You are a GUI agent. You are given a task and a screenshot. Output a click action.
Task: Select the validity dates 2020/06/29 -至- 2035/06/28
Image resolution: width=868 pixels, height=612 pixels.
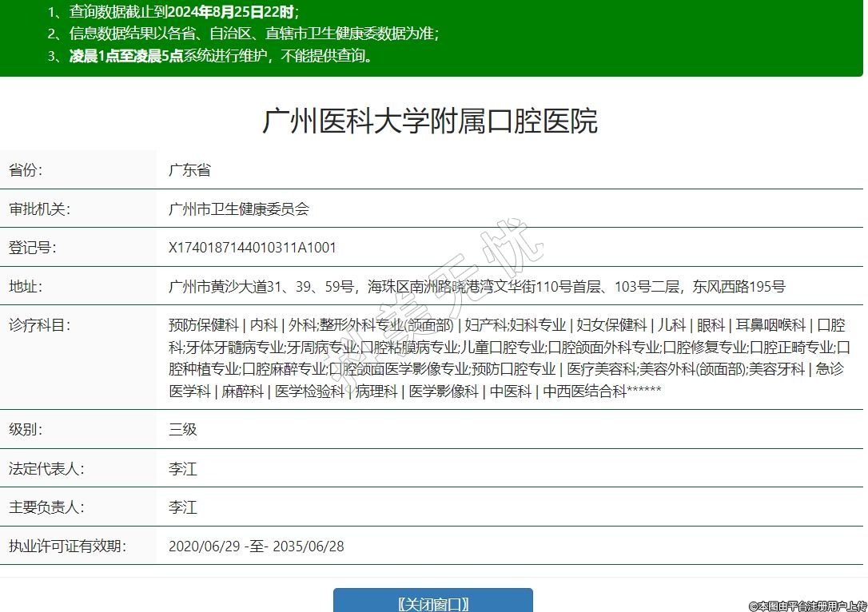pos(256,546)
